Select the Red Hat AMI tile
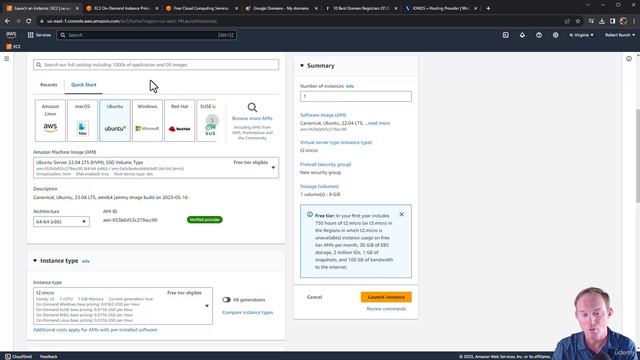 pos(180,120)
